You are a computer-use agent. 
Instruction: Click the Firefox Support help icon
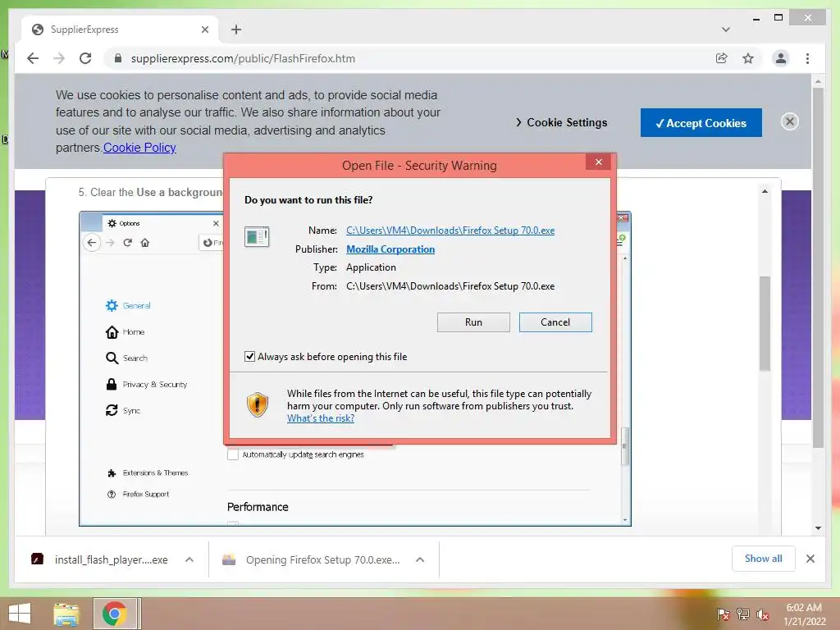click(112, 494)
